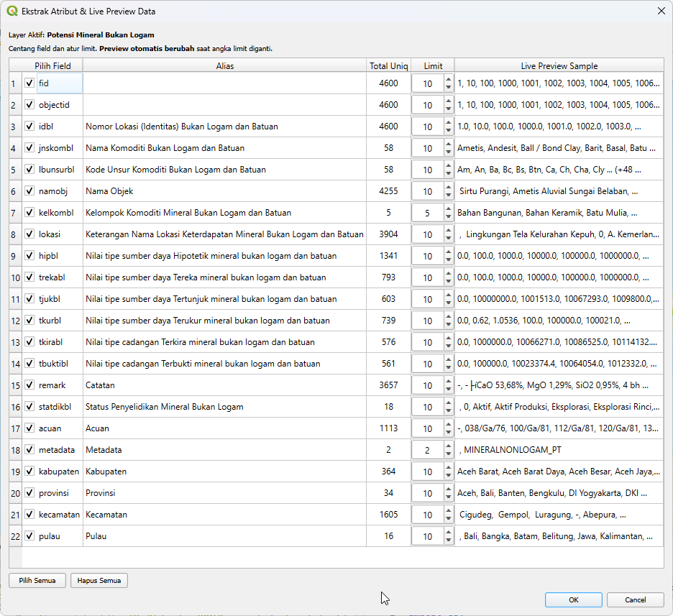Click the limit value field for lokasi
This screenshot has width=673, height=616.
[x=428, y=234]
